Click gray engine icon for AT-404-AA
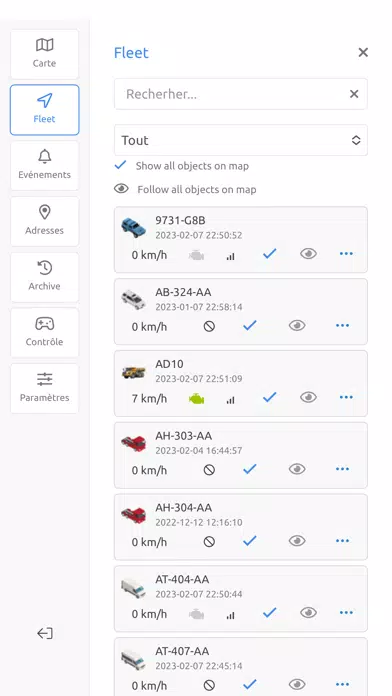The width and height of the screenshot is (392, 696). coord(196,614)
